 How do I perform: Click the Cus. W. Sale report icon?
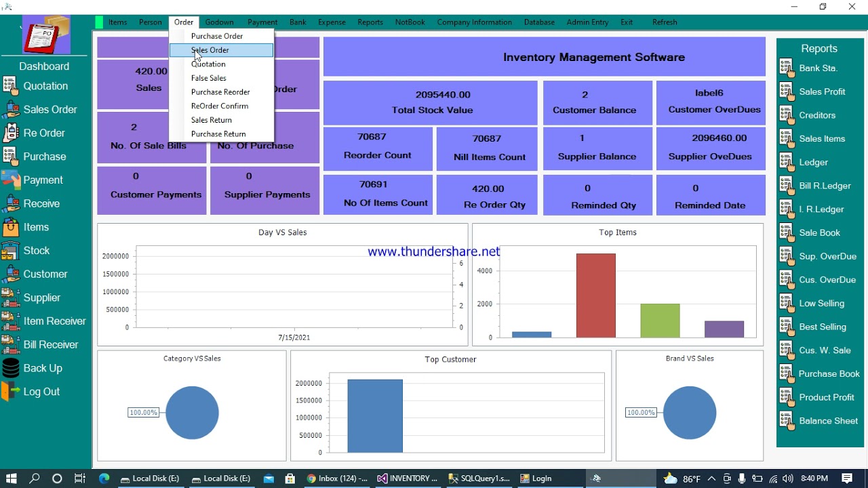point(787,350)
